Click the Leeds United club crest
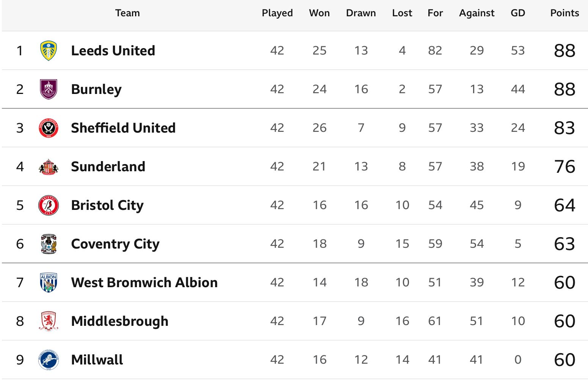 tap(49, 51)
